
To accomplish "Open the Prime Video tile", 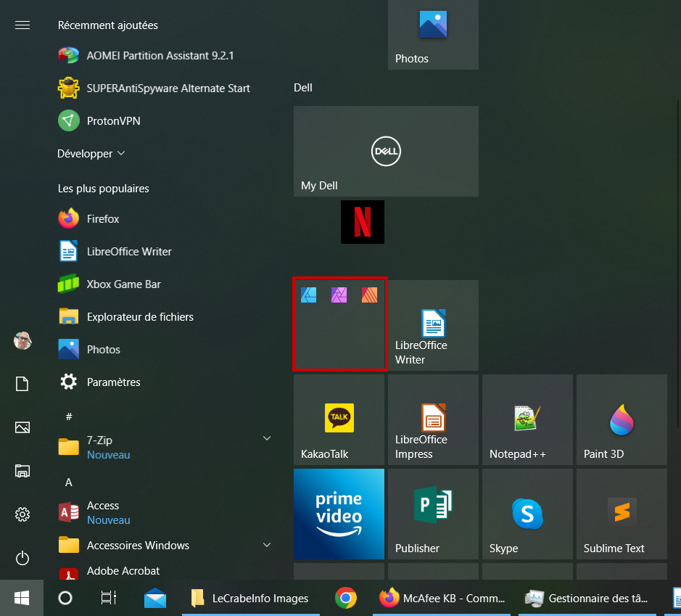I will point(339,514).
